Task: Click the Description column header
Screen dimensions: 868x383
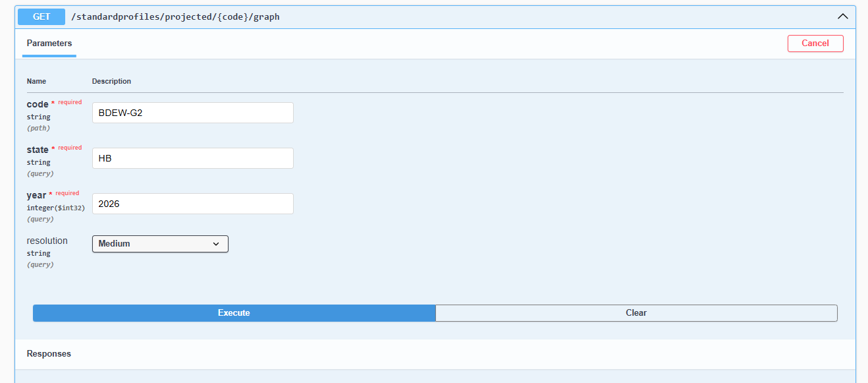Action: click(x=111, y=82)
